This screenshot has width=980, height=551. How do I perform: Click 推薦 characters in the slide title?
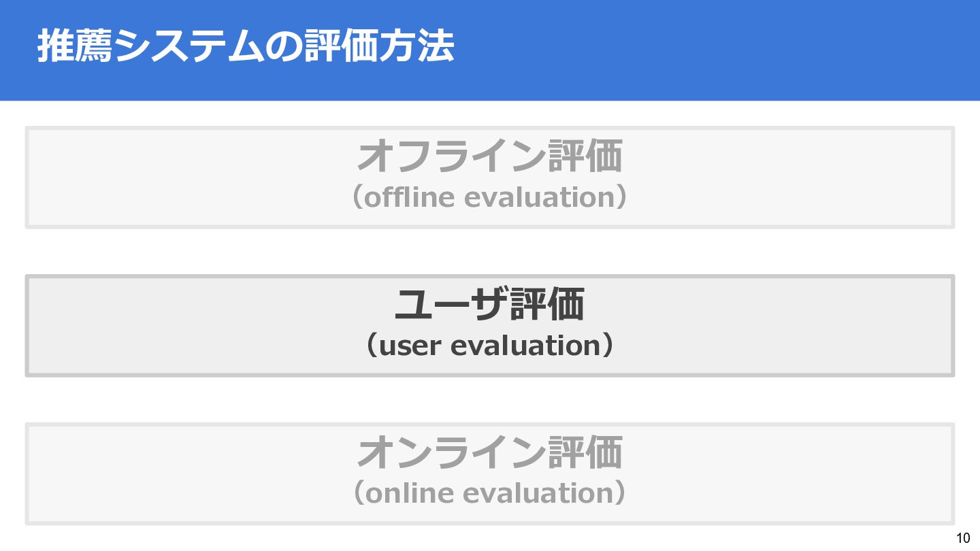click(75, 47)
